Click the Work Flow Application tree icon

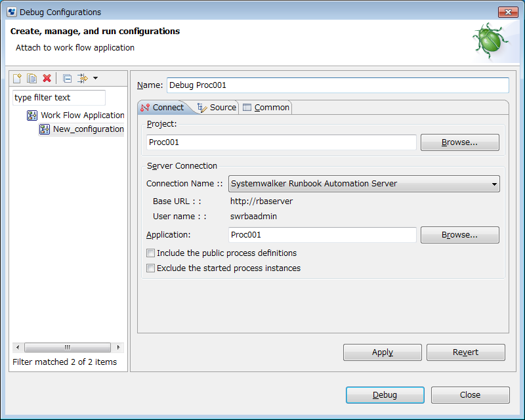(32, 115)
